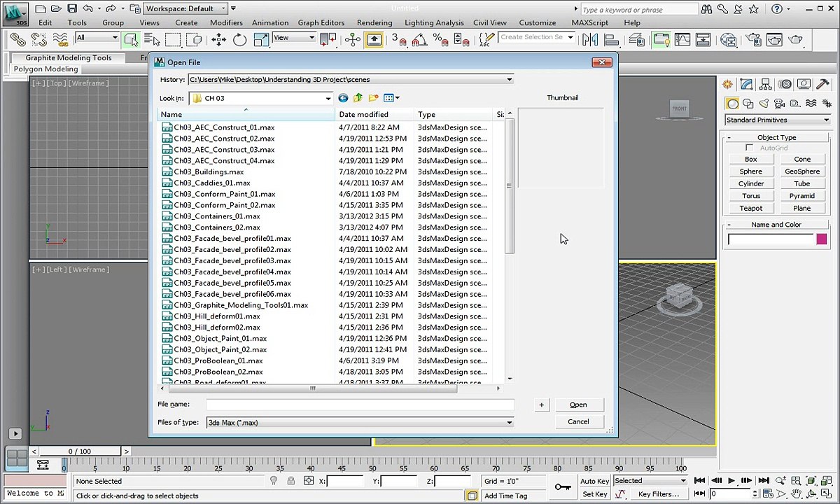
Task: Click the Select and Scale tool
Action: 260,40
